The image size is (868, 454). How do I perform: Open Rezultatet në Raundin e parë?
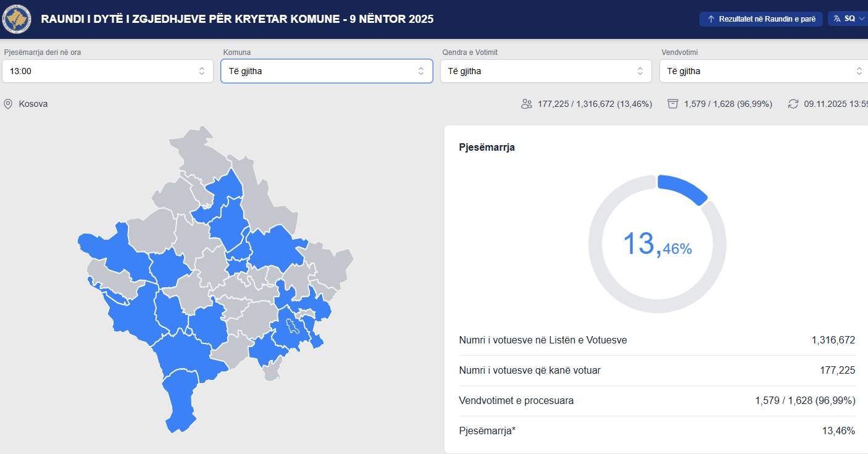tap(761, 19)
